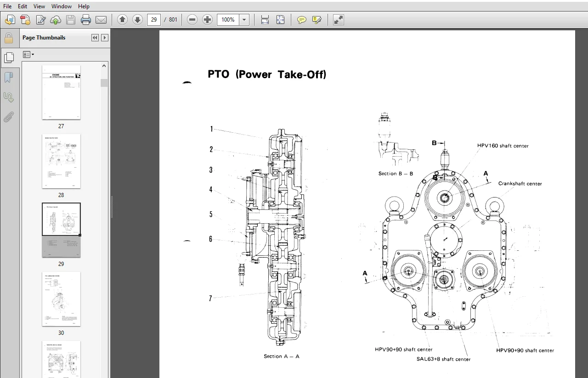Click the page number field showing 29
The width and height of the screenshot is (588, 378).
coord(153,19)
